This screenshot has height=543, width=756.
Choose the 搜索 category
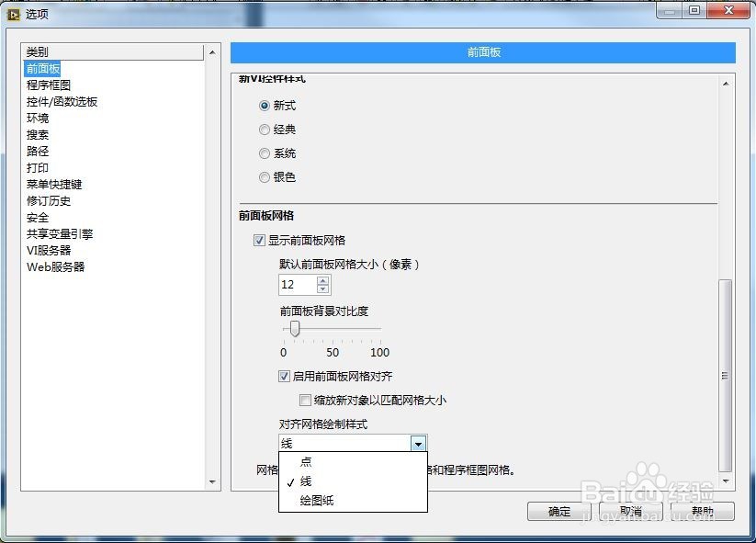[38, 134]
